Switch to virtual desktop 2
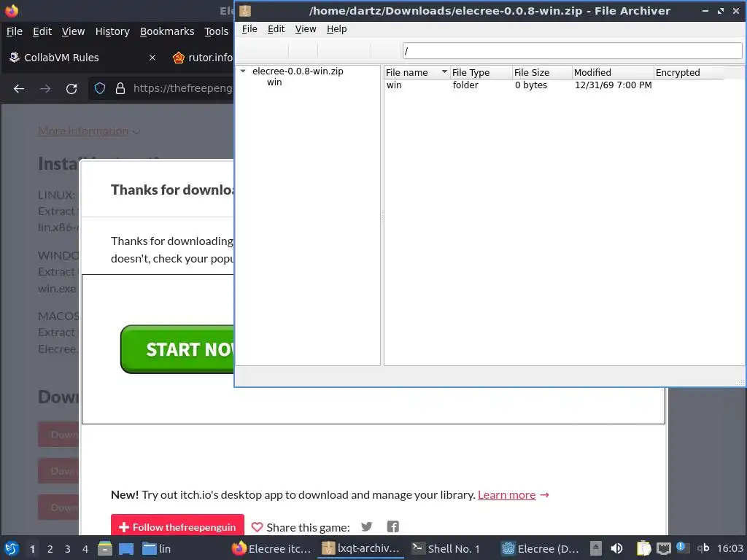The image size is (747, 560). (50, 549)
